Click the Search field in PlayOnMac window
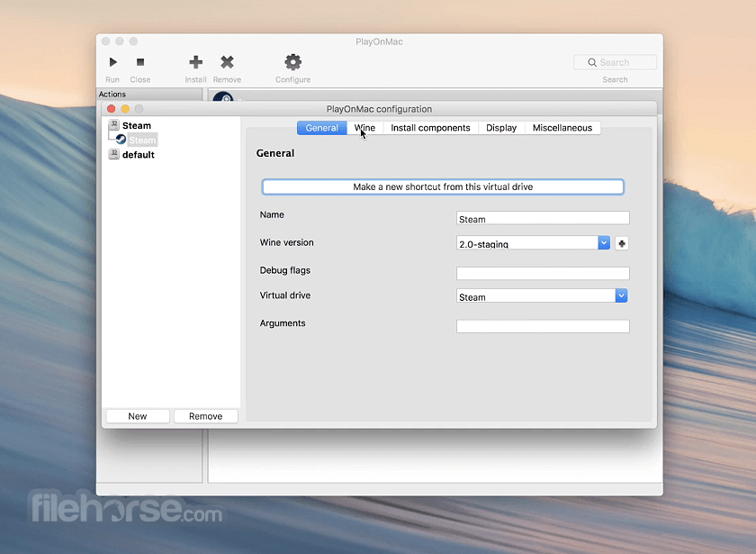Viewport: 756px width, 554px height. click(616, 62)
